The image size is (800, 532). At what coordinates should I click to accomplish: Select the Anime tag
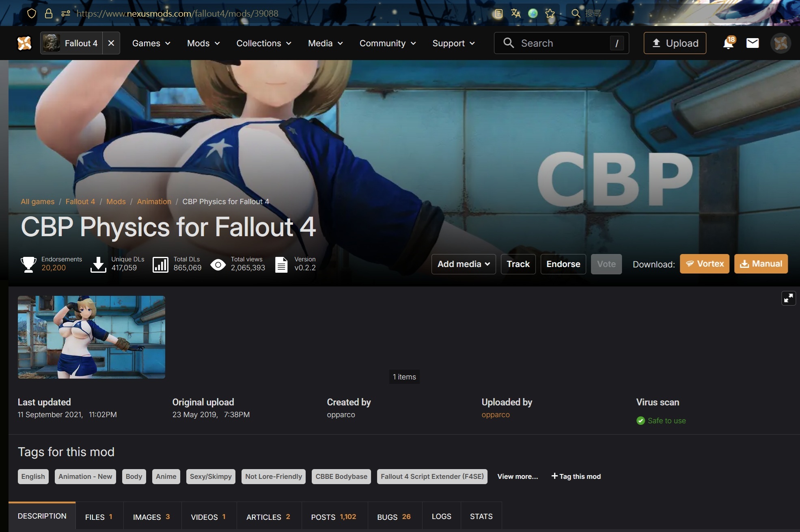166,476
